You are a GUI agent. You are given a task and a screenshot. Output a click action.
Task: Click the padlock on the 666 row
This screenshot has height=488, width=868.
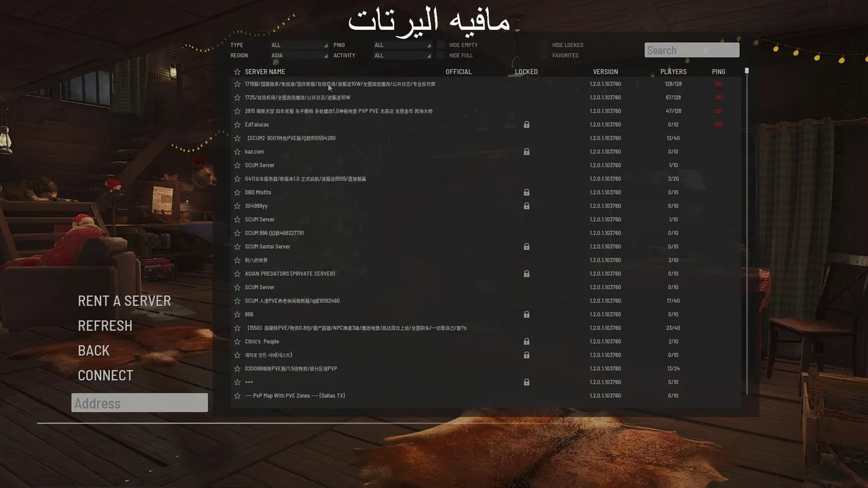point(526,314)
